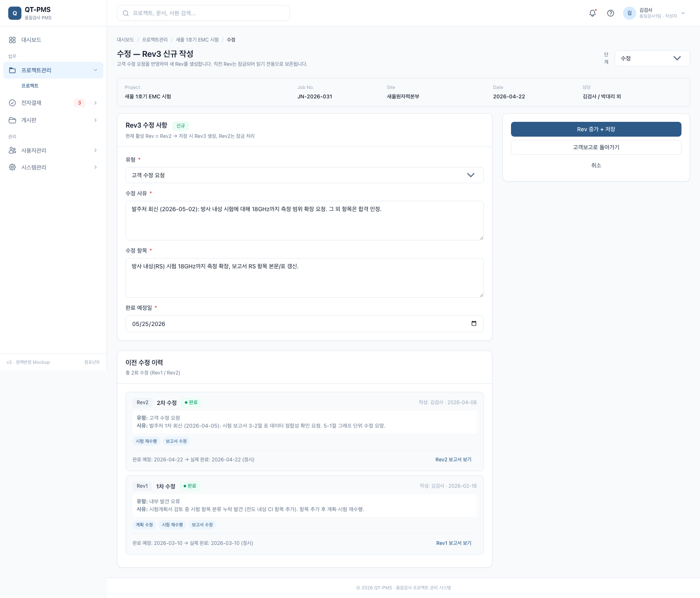Open the 유형 dropdown 고객 수정 요청
Viewport: 700px width, 598px height.
pos(305,175)
